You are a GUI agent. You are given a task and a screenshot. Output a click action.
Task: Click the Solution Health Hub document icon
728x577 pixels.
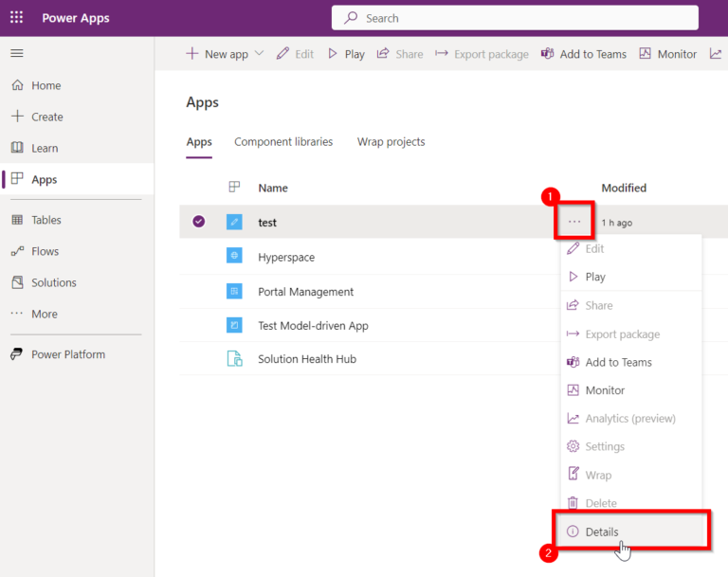pyautogui.click(x=234, y=359)
